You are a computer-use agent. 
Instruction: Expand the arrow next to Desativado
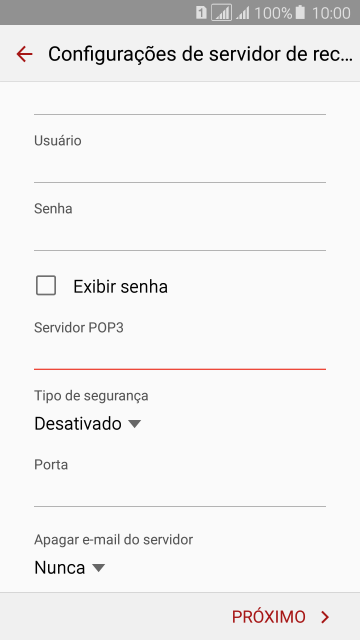pyautogui.click(x=134, y=424)
